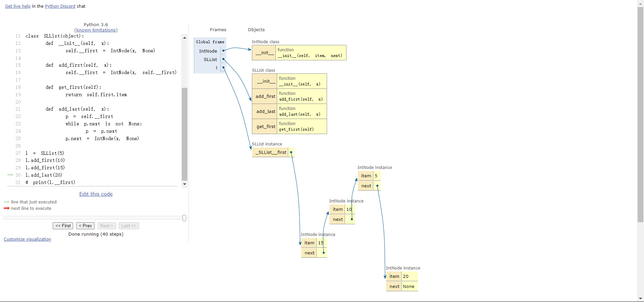Click the '_SLList__first' attribute name
Screen dimensions: 644x302
(271, 153)
